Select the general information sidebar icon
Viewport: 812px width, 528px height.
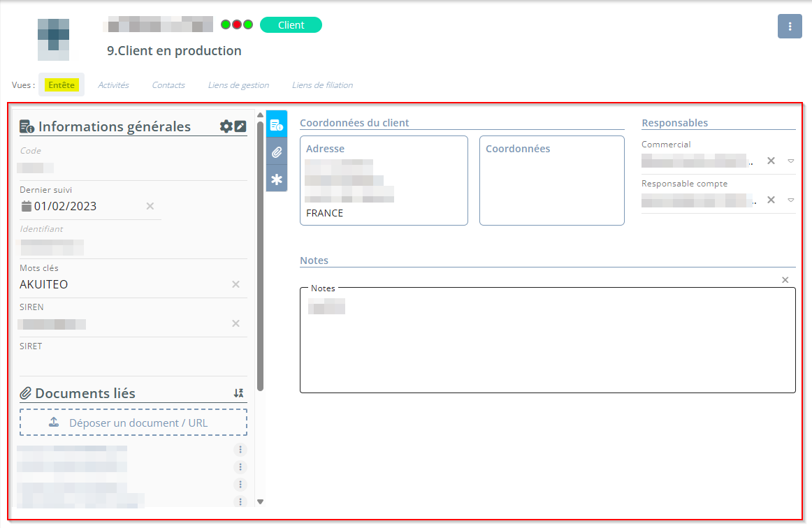(x=277, y=125)
